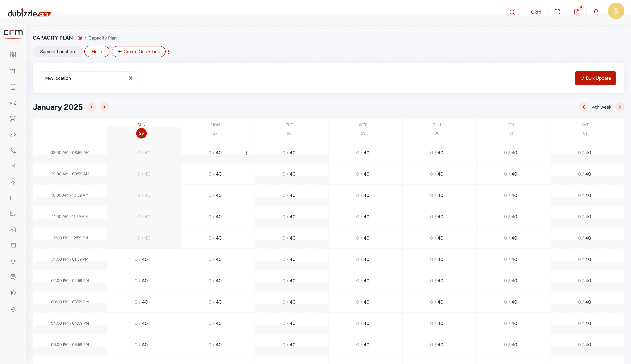Open the notifications bell

tap(596, 12)
